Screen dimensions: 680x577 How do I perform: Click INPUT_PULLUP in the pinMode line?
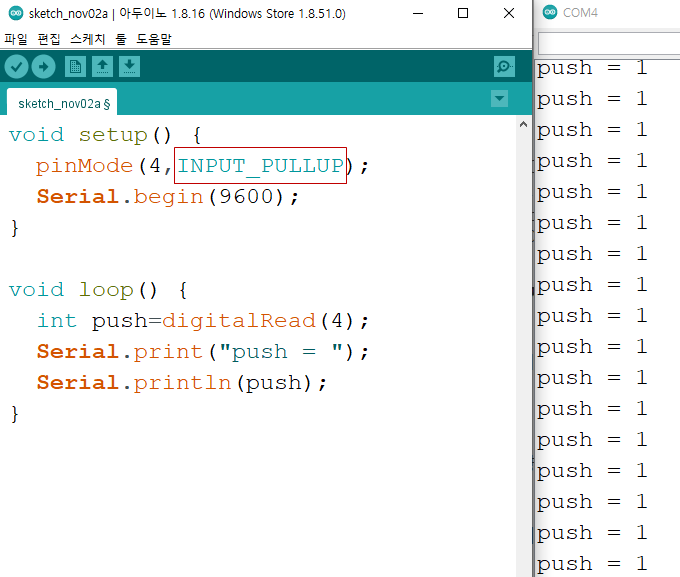coord(260,166)
